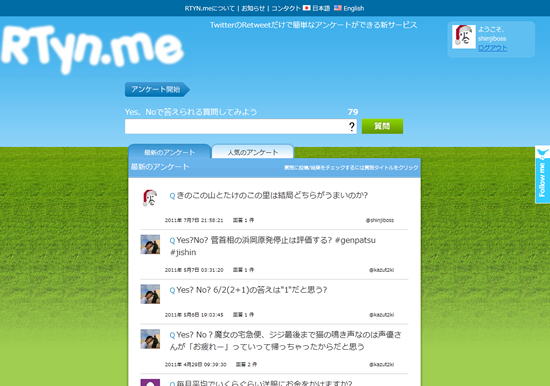
Task: Click avatar beside the 魔女の宅急便 question
Action: click(x=150, y=339)
